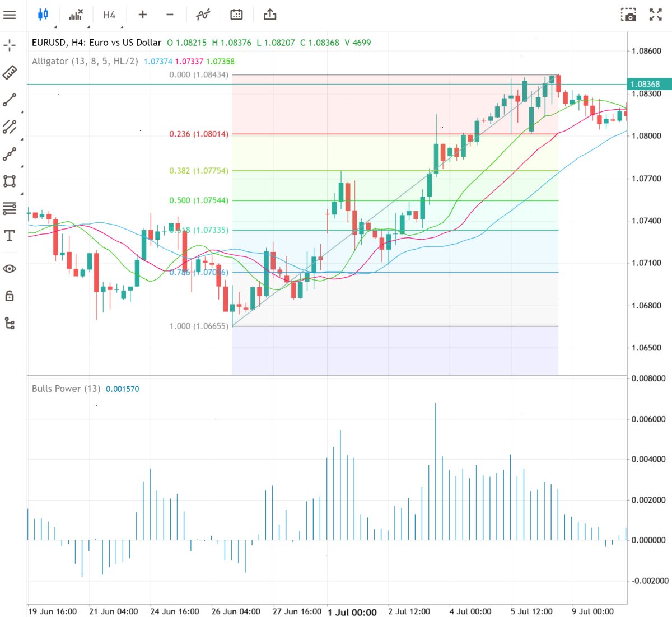Screen dimensions: 672x617
Task: Click the Alligator indicator label
Action: 85,61
